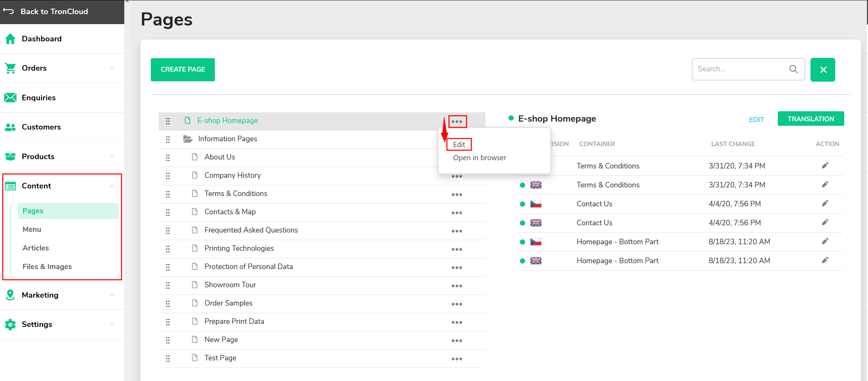Select Frequented Asked Questions page

(x=251, y=230)
